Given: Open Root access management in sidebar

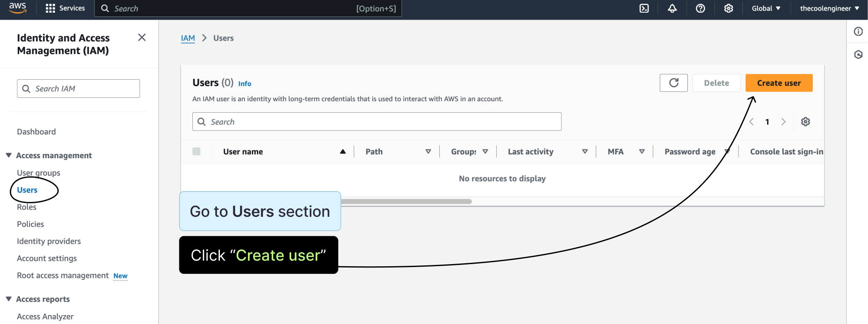Looking at the screenshot, I should tap(63, 275).
